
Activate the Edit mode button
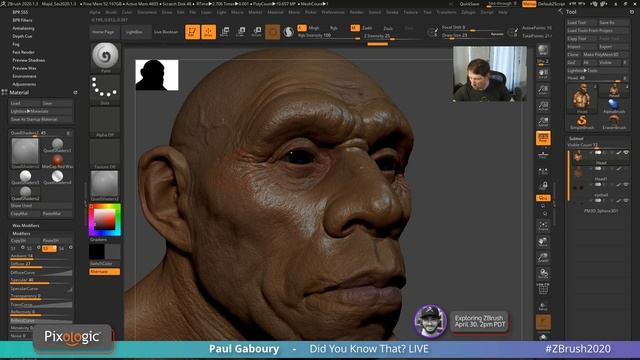(192, 32)
